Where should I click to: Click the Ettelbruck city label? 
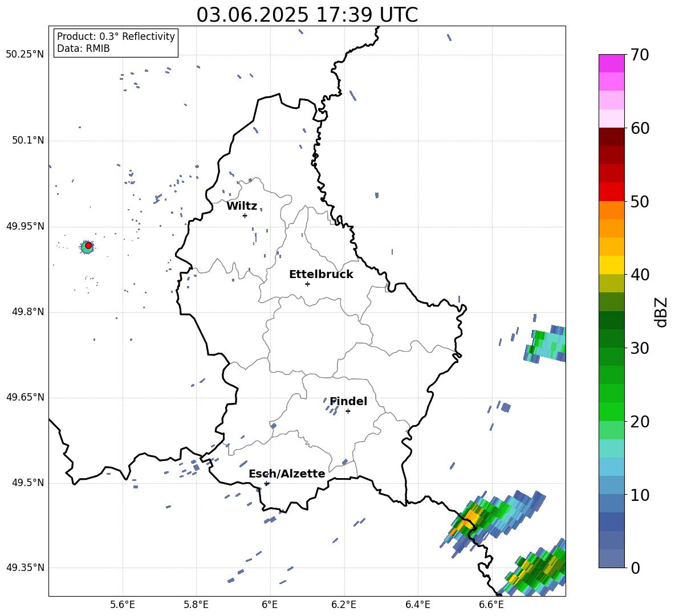[x=321, y=275]
